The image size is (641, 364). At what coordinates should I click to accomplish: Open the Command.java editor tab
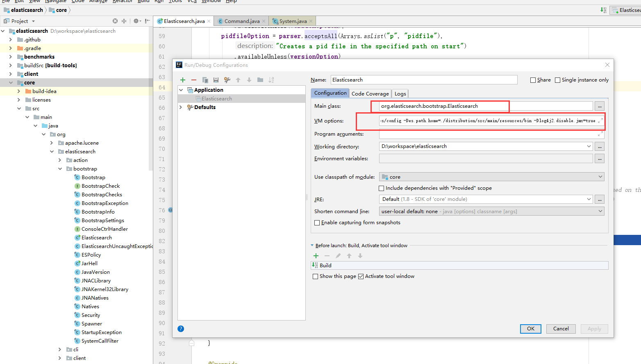242,21
